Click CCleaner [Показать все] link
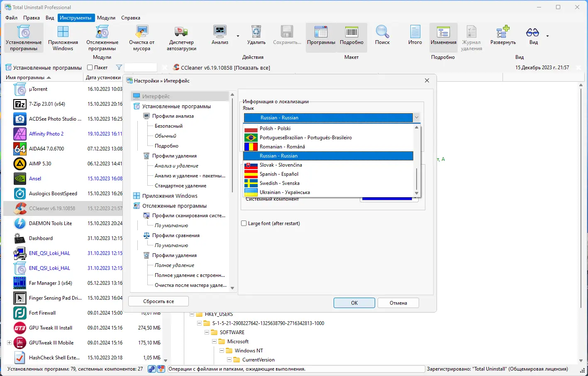This screenshot has width=588, height=376. pyautogui.click(x=225, y=68)
